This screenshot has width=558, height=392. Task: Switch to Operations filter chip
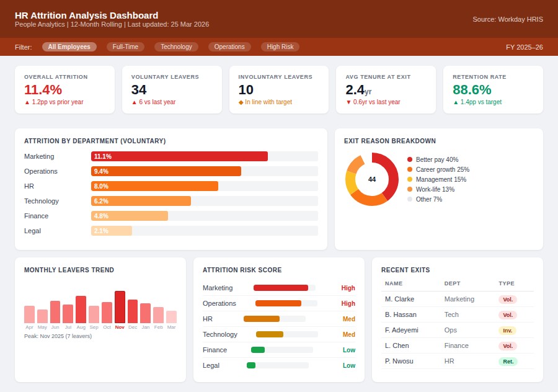(229, 47)
